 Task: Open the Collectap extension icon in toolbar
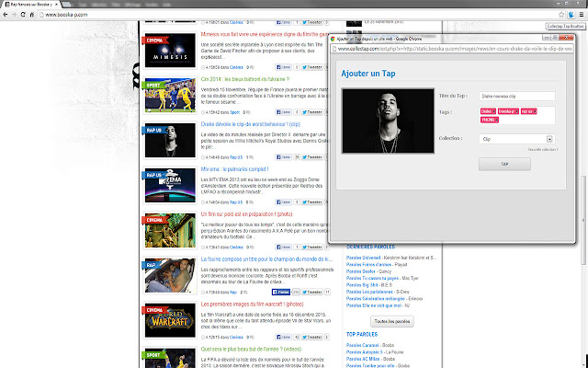(571, 15)
